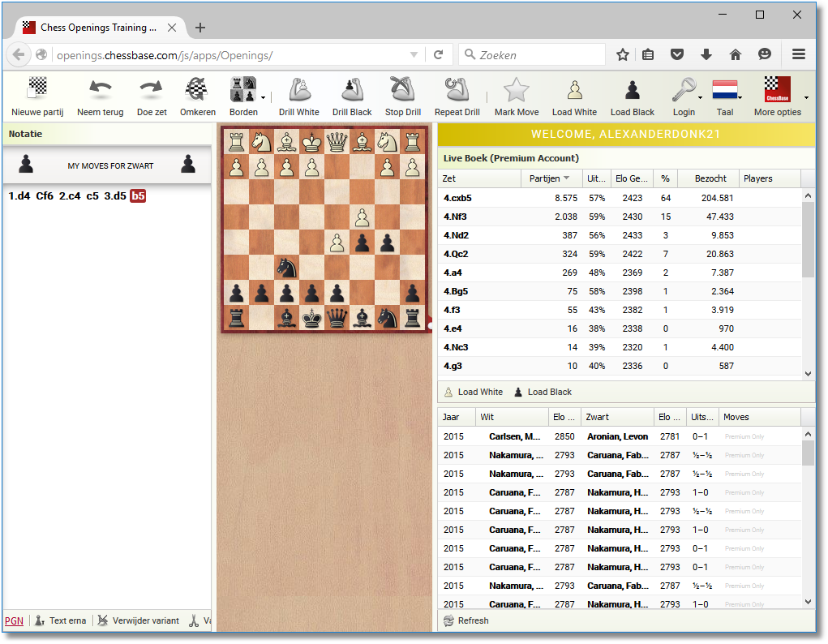Start Drill White with the white bishop icon
Viewport: 828px width, 644px height.
tap(298, 88)
